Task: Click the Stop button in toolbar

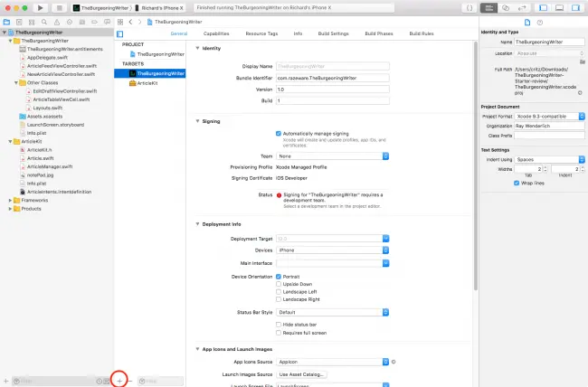Action: (59, 7)
